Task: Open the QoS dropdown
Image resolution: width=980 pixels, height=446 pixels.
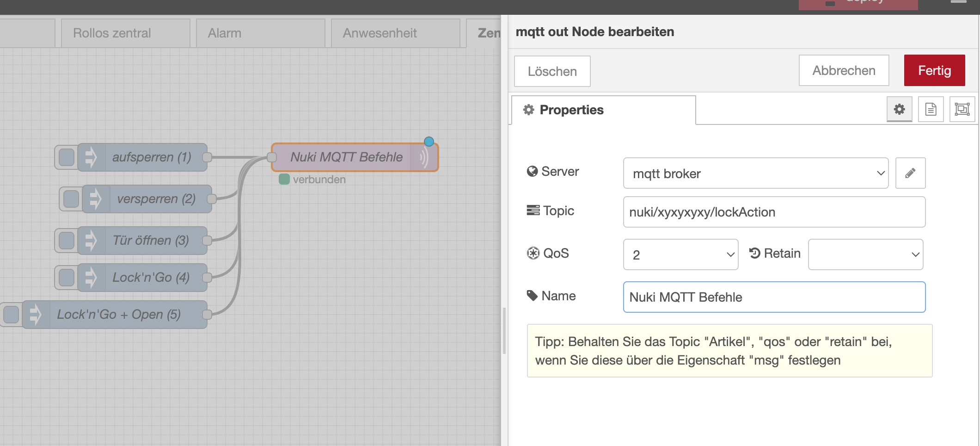Action: point(680,254)
